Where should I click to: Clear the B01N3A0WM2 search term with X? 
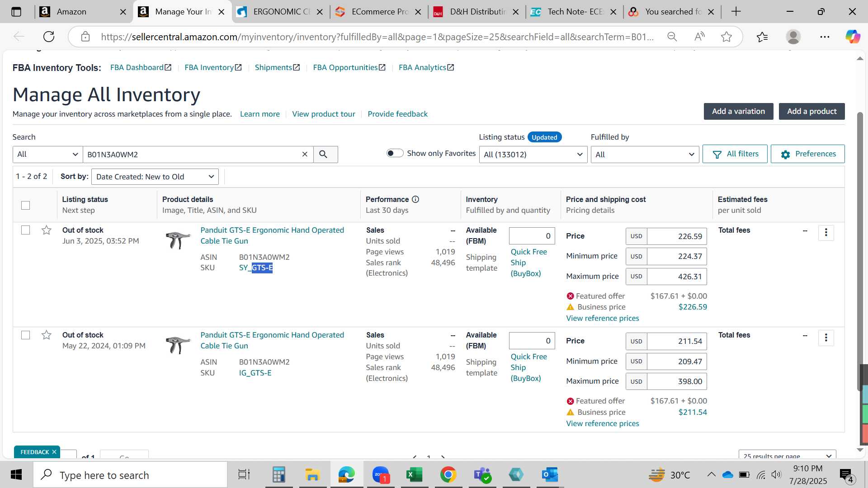point(305,155)
